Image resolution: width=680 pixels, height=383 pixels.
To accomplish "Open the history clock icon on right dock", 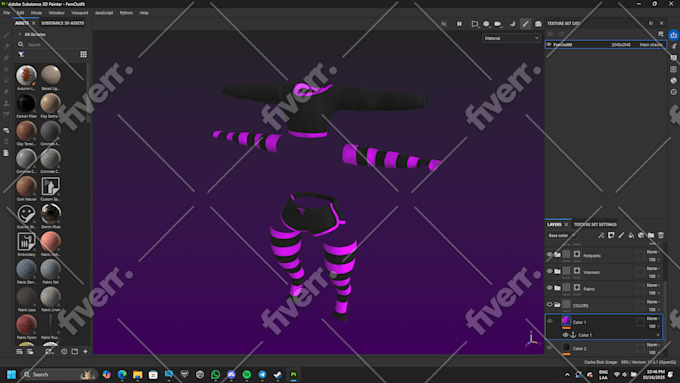I will click(x=673, y=92).
